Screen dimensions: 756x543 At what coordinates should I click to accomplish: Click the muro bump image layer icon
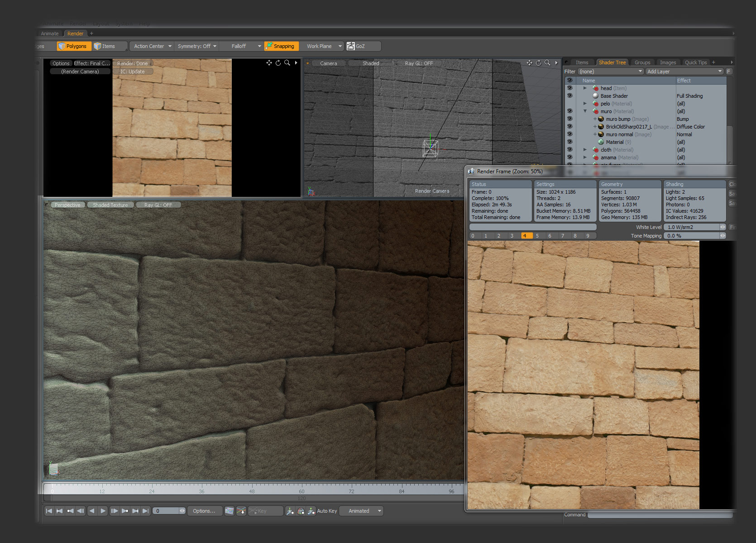[x=601, y=119]
